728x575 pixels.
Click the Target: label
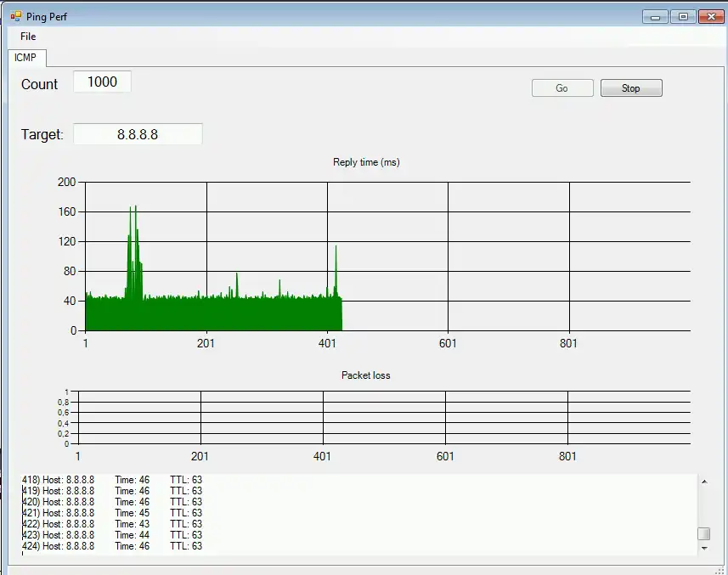pyautogui.click(x=42, y=134)
